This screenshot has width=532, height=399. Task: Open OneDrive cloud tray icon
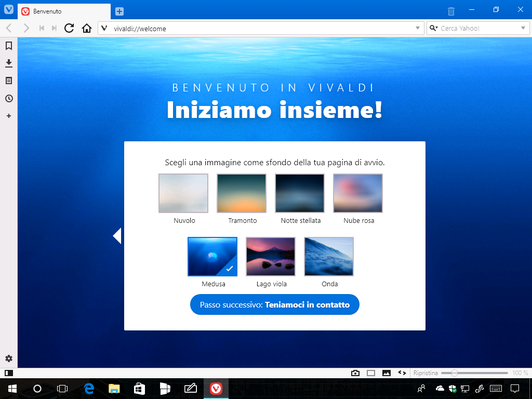coord(440,389)
